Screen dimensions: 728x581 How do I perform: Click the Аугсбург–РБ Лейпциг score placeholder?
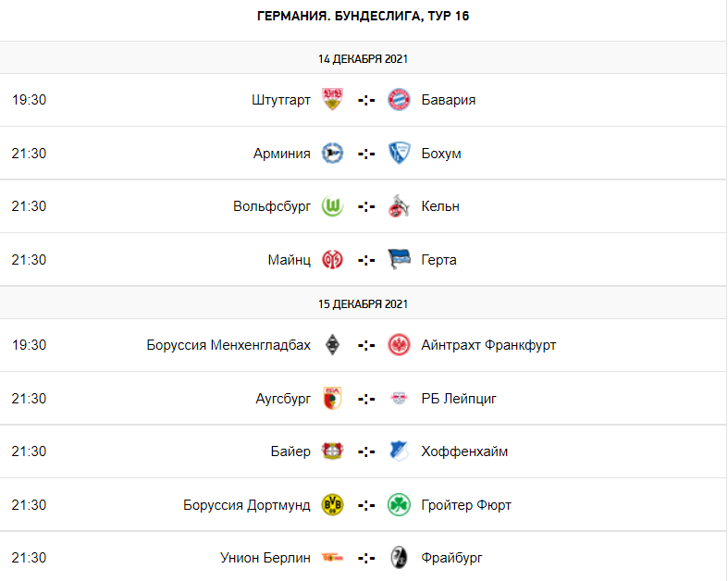(366, 399)
